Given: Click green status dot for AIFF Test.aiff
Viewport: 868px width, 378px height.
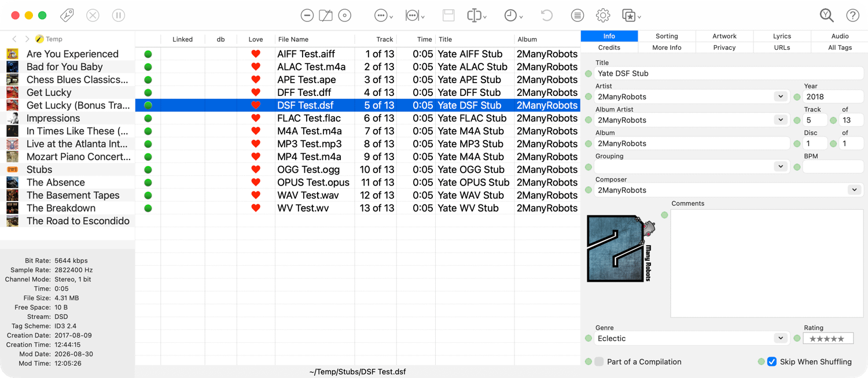Looking at the screenshot, I should click(148, 54).
